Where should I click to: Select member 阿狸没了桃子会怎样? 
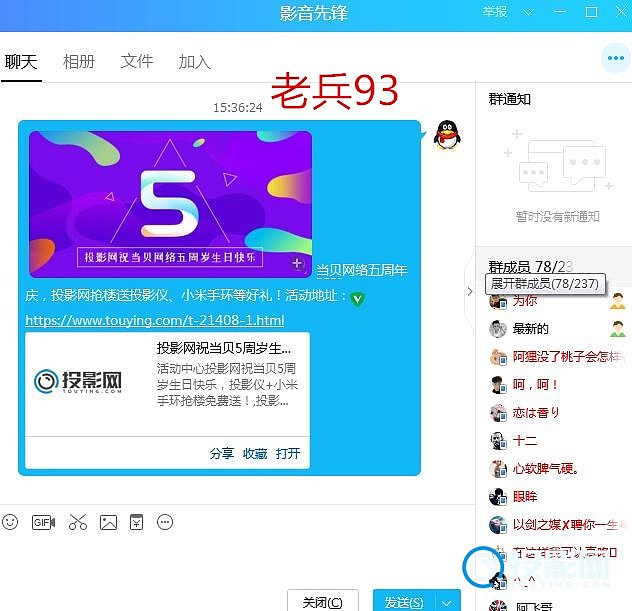tap(556, 356)
